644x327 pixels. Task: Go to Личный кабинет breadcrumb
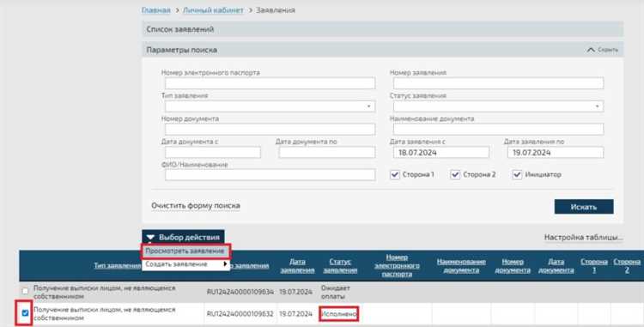pos(213,9)
